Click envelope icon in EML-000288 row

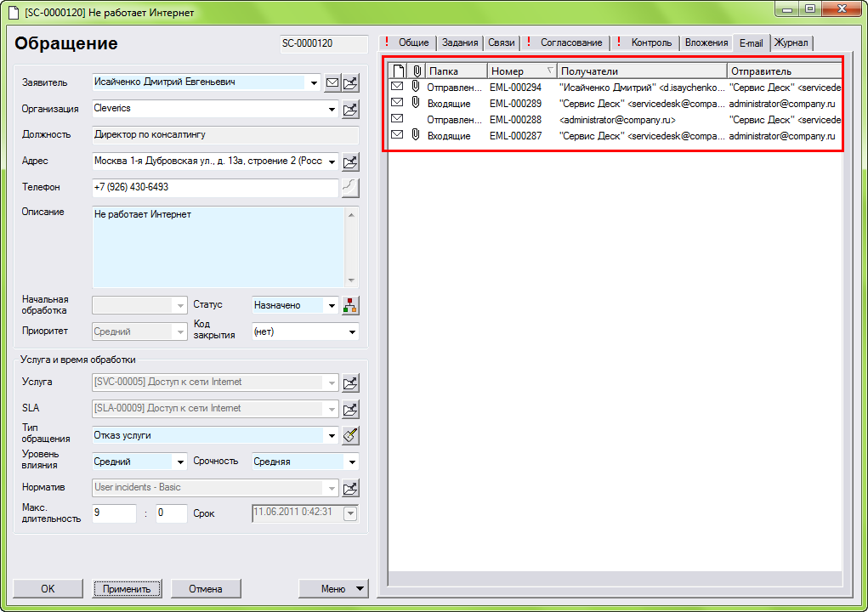(397, 118)
